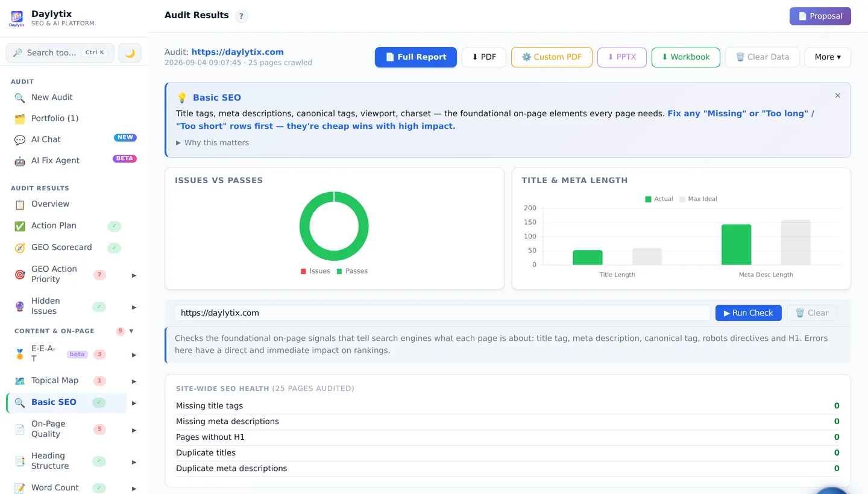Open AI Chat in sidebar
Image resolution: width=868 pixels, height=494 pixels.
(x=46, y=139)
